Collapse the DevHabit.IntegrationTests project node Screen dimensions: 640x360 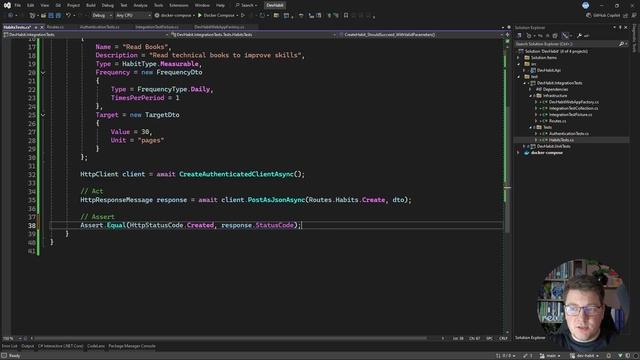(525, 83)
